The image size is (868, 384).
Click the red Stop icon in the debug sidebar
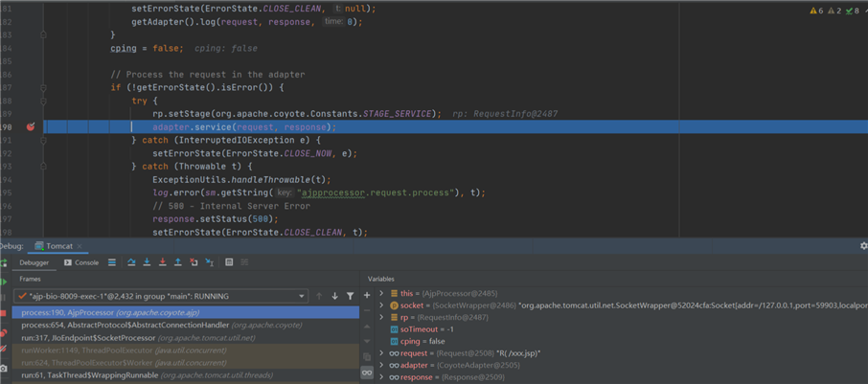pos(3,313)
